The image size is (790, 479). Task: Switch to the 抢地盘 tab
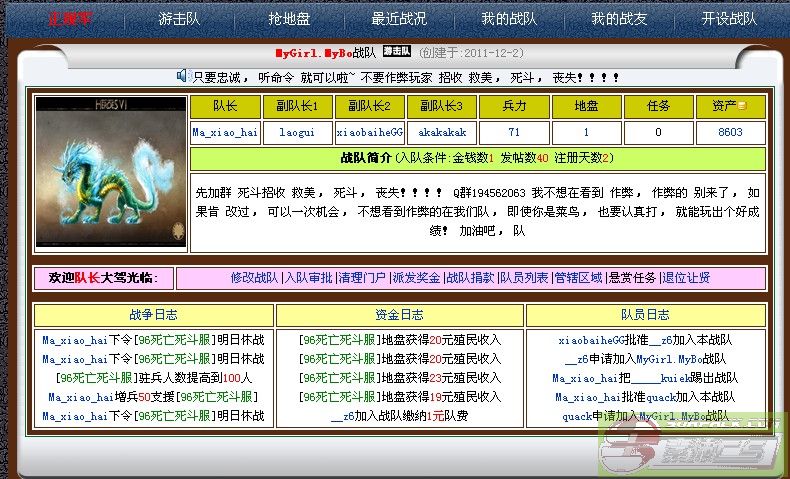tap(292, 19)
